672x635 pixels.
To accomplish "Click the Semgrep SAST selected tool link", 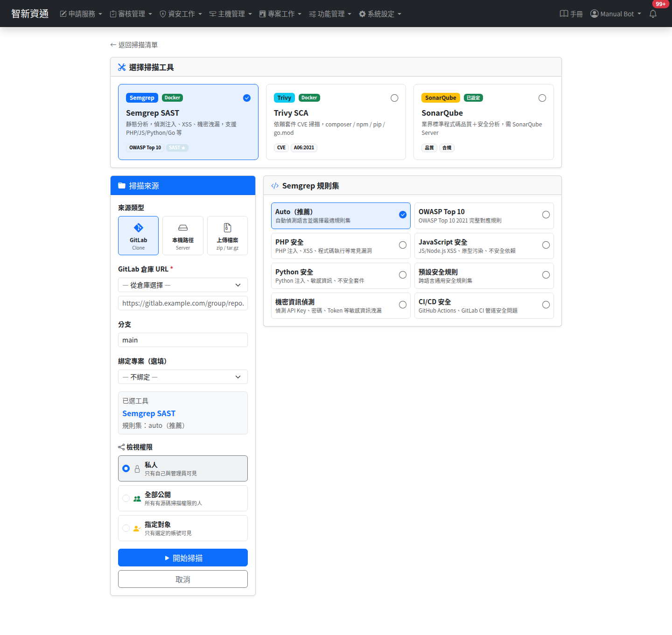I will 149,413.
